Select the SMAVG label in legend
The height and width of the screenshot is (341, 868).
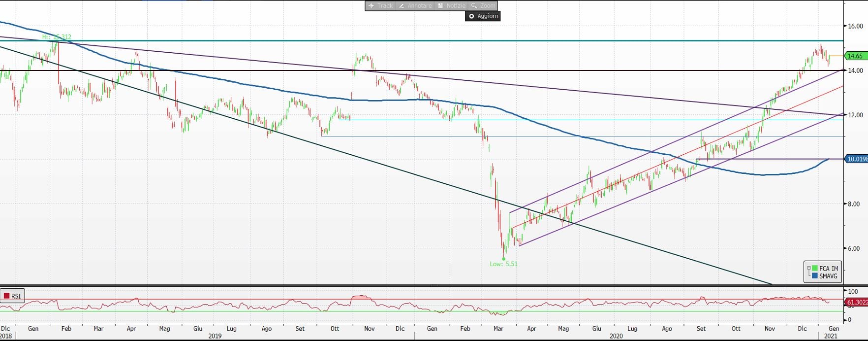coord(828,276)
